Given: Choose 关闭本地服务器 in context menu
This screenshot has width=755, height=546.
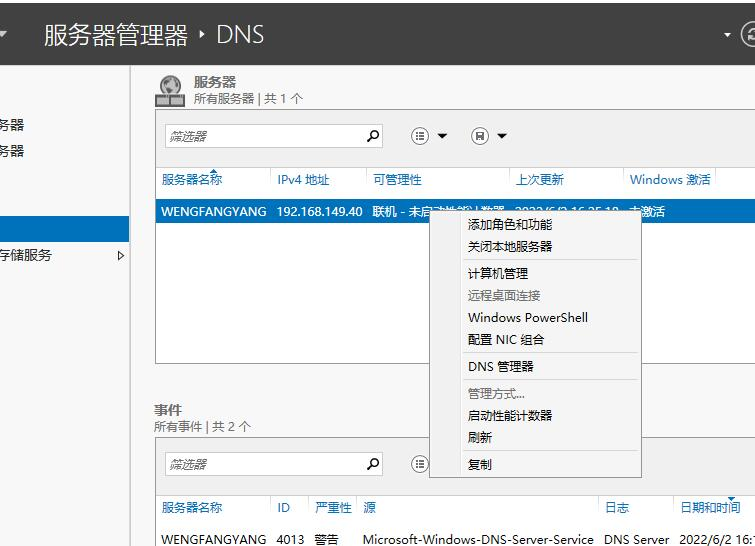Looking at the screenshot, I should 510,247.
